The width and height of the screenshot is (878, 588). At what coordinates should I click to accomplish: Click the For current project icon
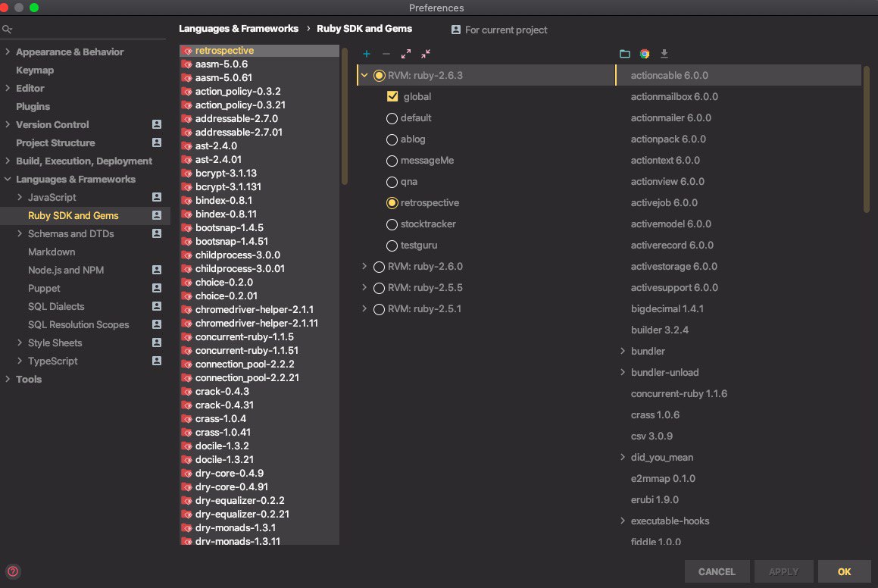pos(456,30)
